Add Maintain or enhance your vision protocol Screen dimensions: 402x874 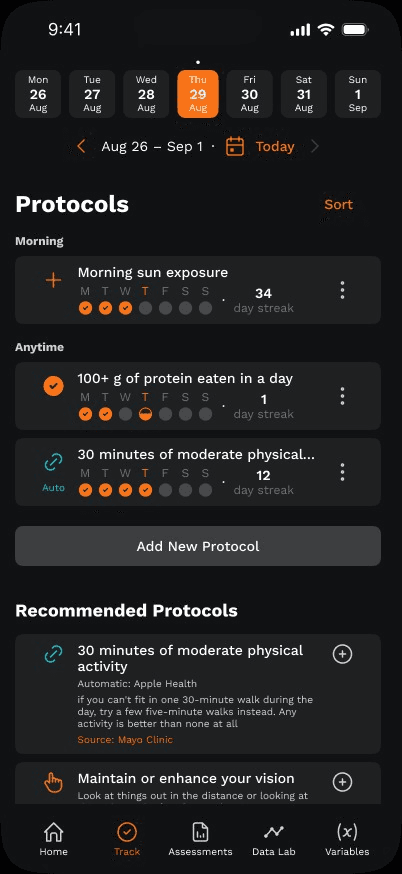[x=342, y=782]
